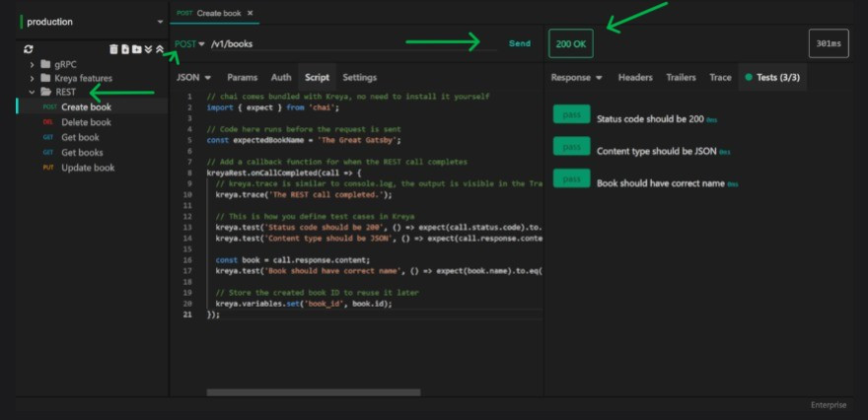The image size is (868, 420).
Task: Click the kreyaRest.onCallCompleted code line
Action: pos(283,173)
